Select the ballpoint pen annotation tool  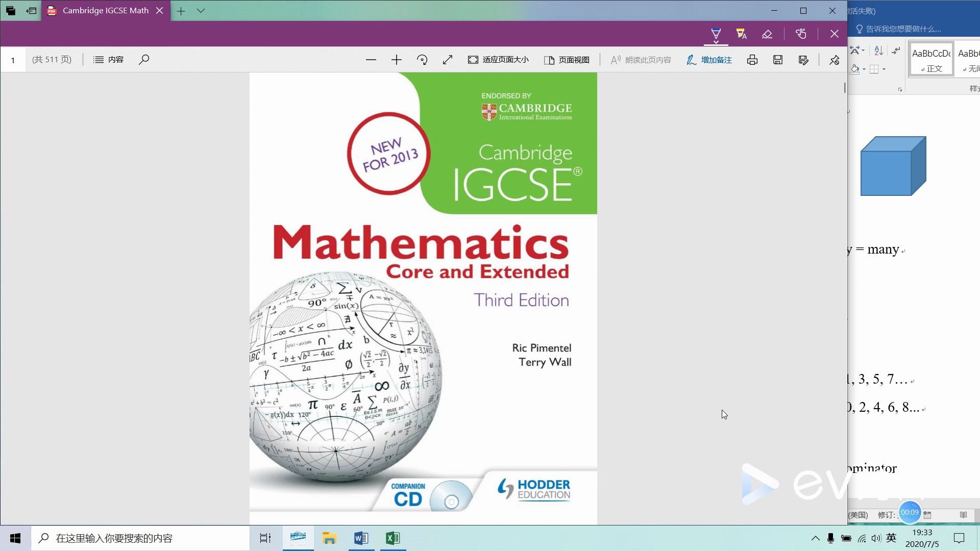(716, 34)
